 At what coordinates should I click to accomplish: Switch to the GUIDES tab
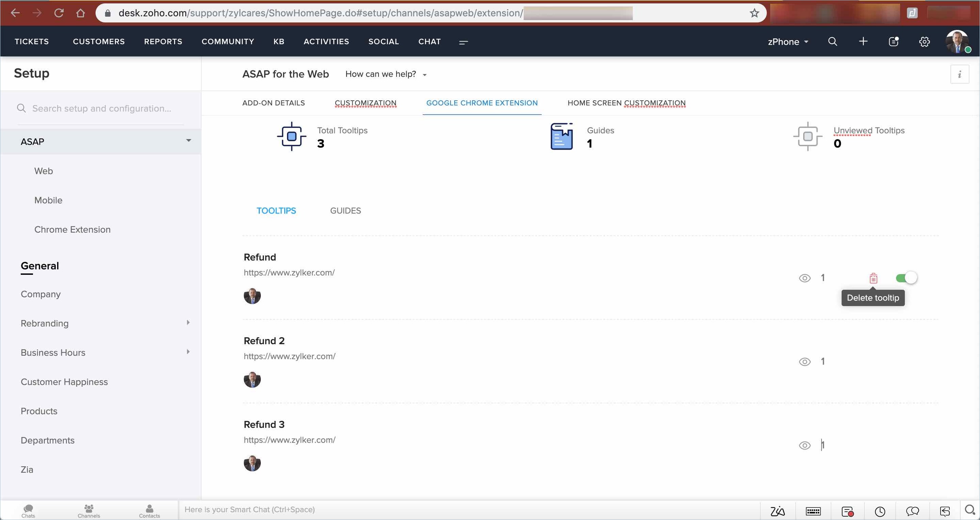(x=345, y=211)
